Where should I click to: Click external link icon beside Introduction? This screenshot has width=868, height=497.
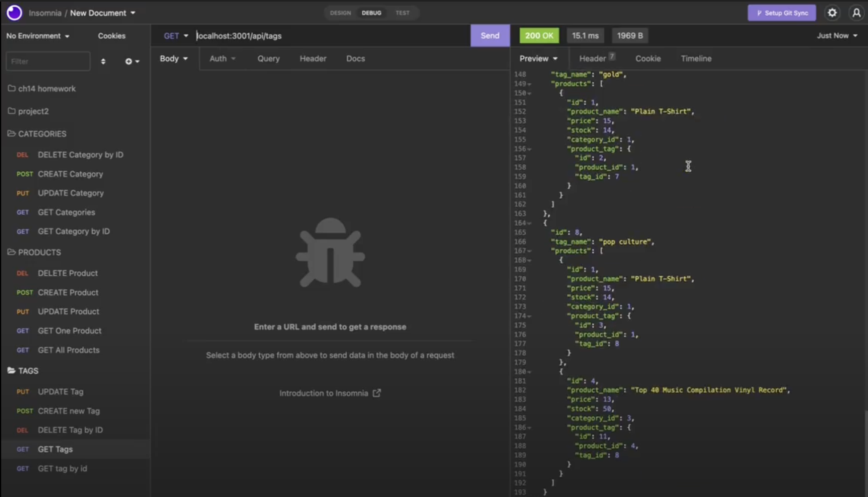tap(377, 393)
